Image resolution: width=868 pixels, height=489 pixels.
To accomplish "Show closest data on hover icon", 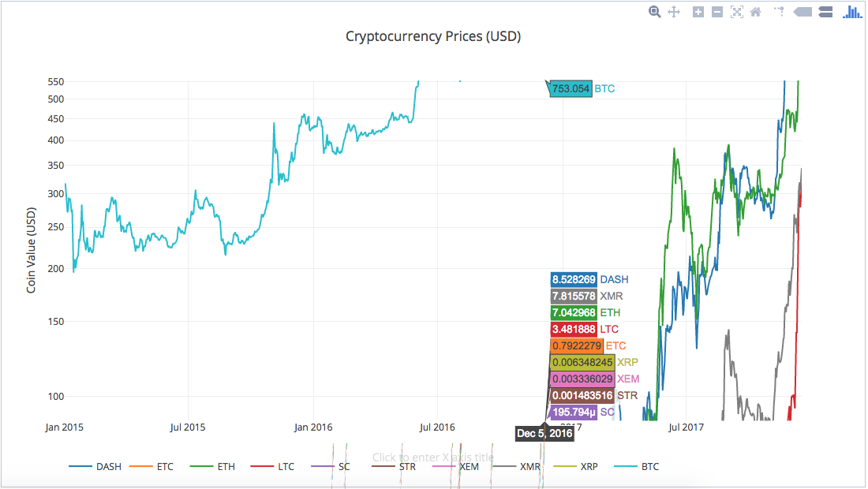I will (x=803, y=12).
